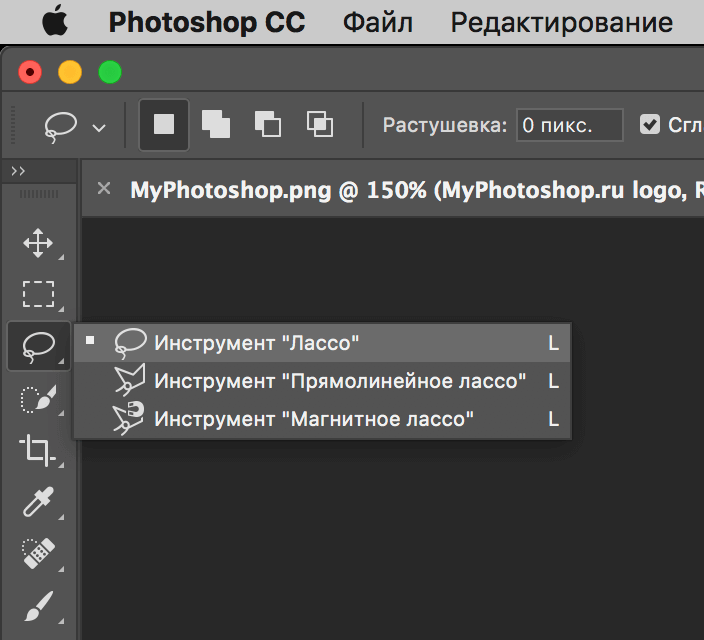
Task: Select the Quick Selection brush tool
Action: point(39,398)
